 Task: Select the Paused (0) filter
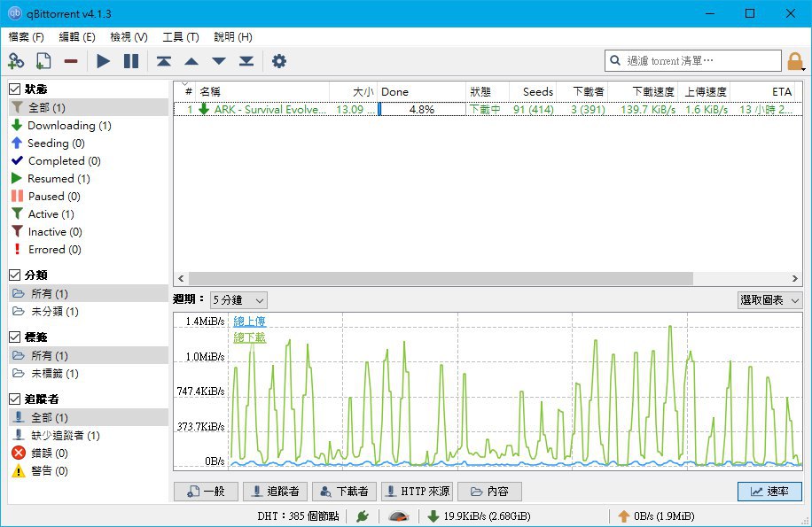point(89,196)
